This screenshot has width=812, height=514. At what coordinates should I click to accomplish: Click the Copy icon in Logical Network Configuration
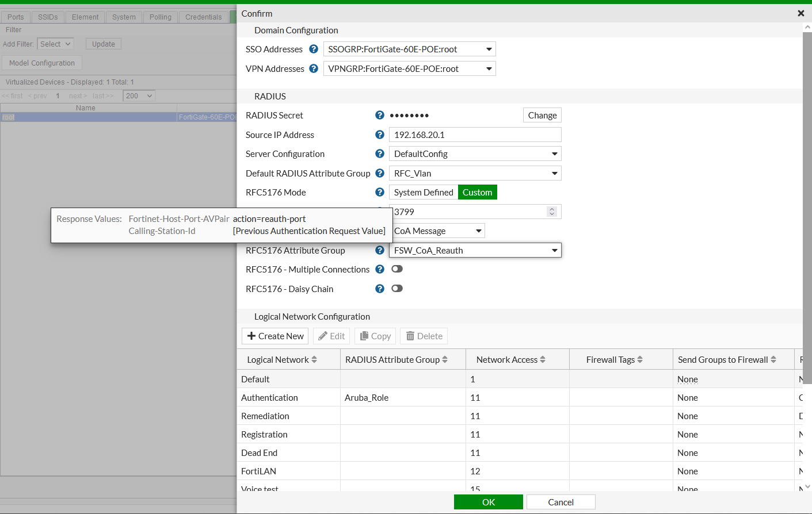point(364,336)
